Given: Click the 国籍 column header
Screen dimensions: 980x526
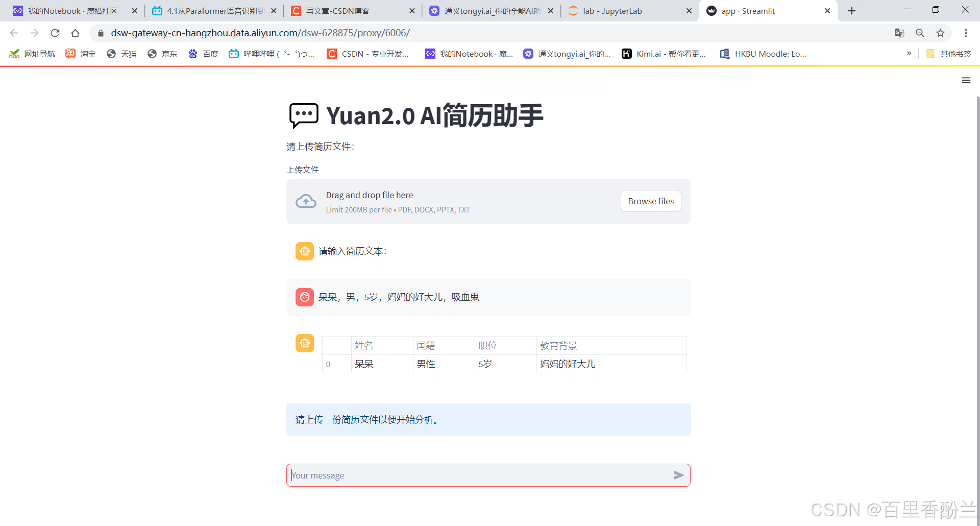Looking at the screenshot, I should pos(444,346).
